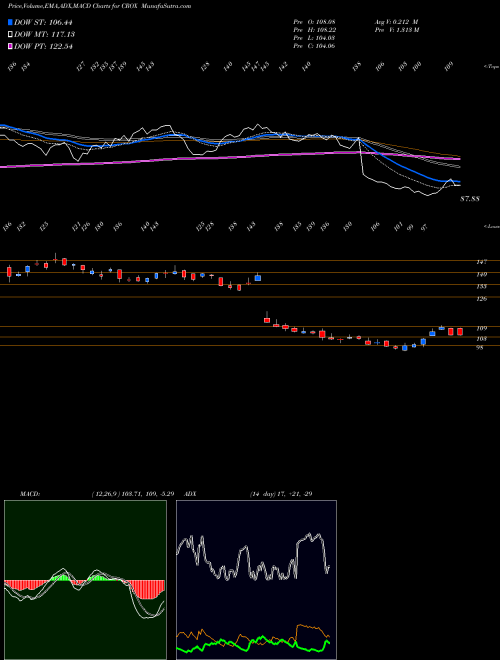Click the 103 price level label
500x660 pixels.
click(x=481, y=339)
